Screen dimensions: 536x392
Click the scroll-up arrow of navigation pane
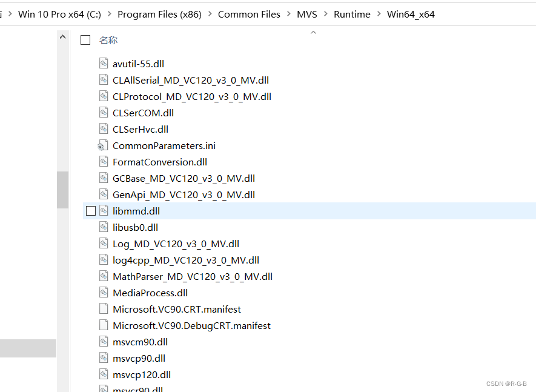click(62, 37)
